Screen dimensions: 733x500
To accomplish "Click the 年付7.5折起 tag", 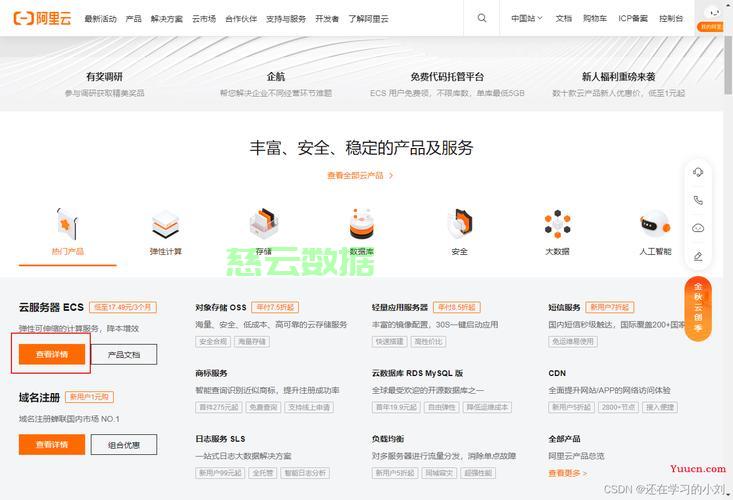I will tap(275, 307).
